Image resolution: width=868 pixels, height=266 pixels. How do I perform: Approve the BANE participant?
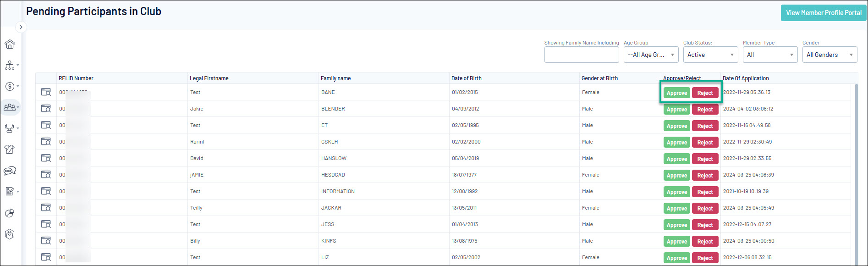tap(677, 93)
